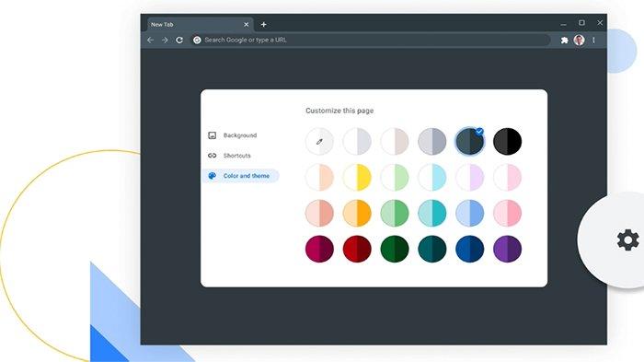644x362 pixels.
Task: Click the browser forward arrow
Action: [165, 40]
